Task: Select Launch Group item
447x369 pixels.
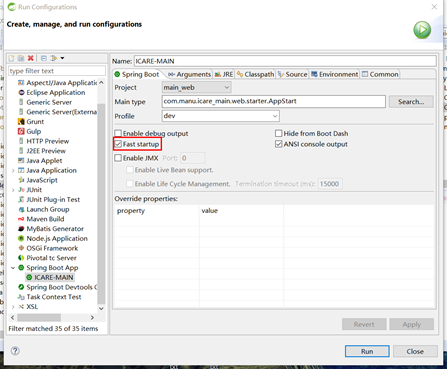Action: [48, 209]
